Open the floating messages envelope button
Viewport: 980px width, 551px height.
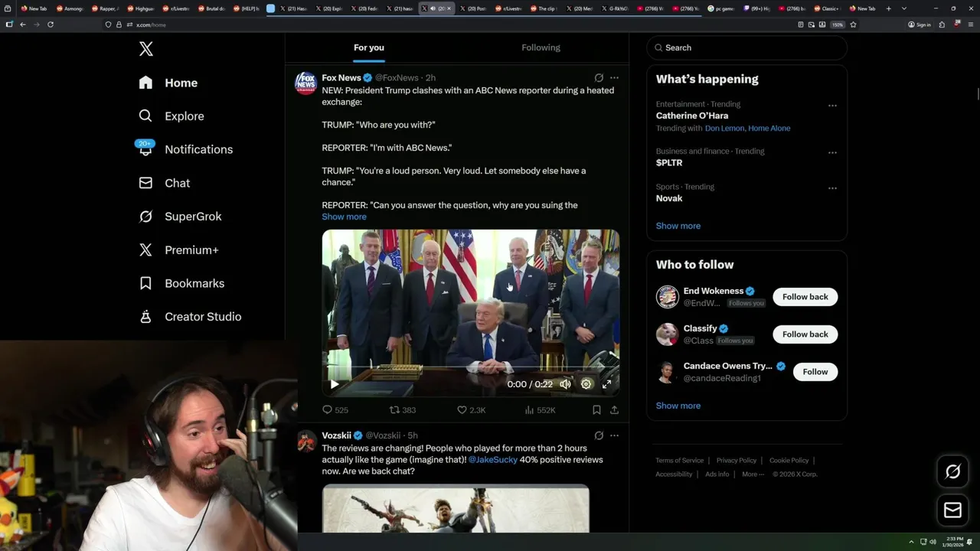click(x=952, y=510)
